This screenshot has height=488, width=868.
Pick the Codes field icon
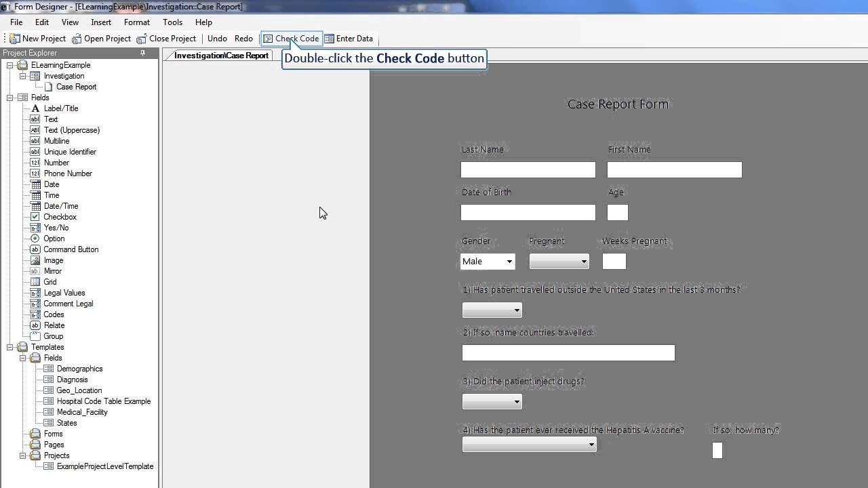(x=35, y=314)
